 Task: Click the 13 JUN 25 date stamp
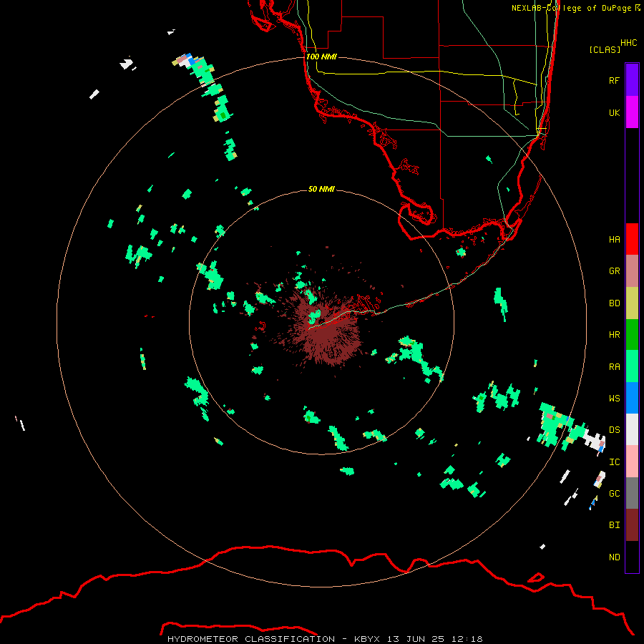click(416, 639)
